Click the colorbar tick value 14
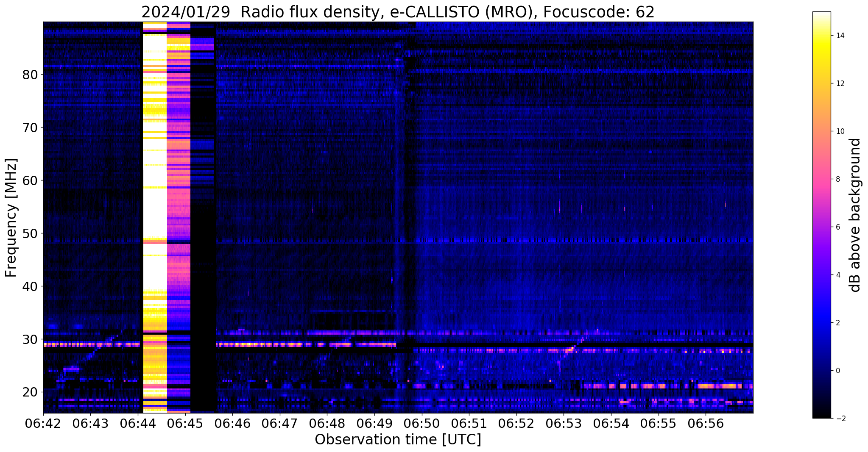The width and height of the screenshot is (868, 452). point(840,36)
